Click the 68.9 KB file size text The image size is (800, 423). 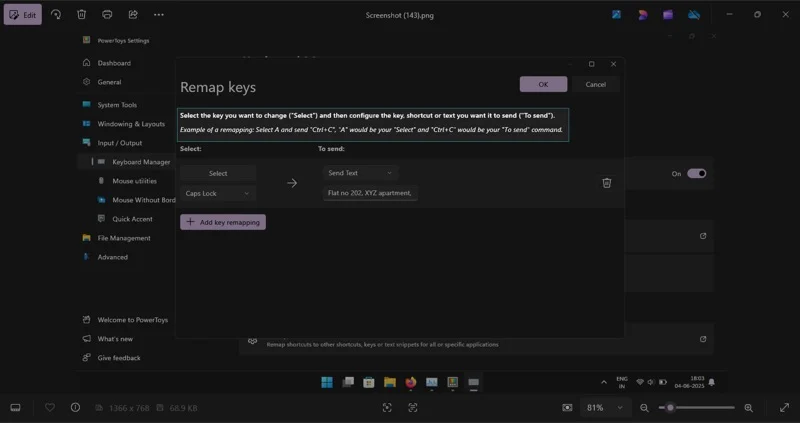tap(184, 408)
